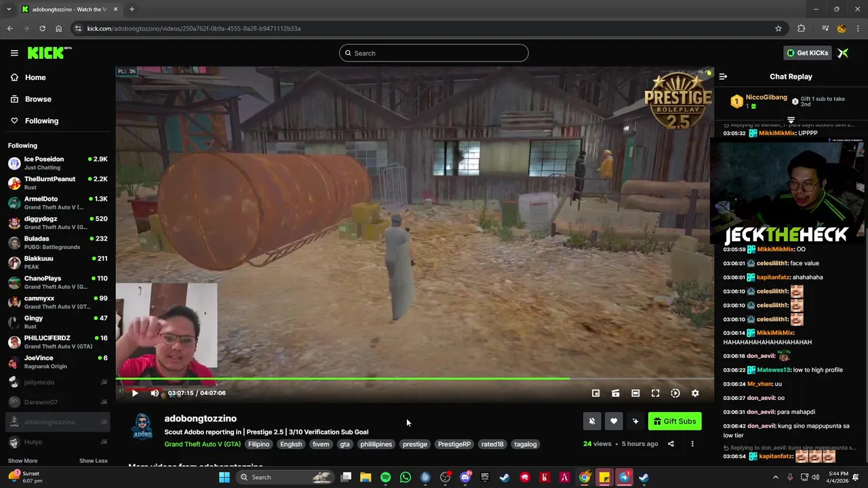868x488 pixels.
Task: Select the tagalog tag
Action: click(x=526, y=444)
